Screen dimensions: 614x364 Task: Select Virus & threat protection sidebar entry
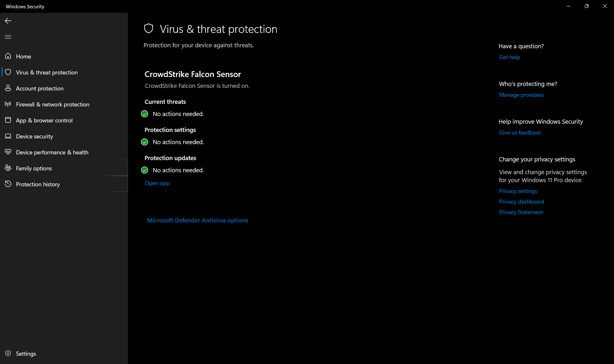[47, 72]
